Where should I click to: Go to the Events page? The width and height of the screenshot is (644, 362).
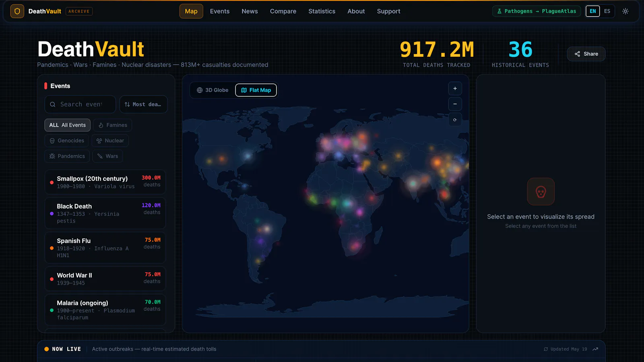[x=220, y=11]
